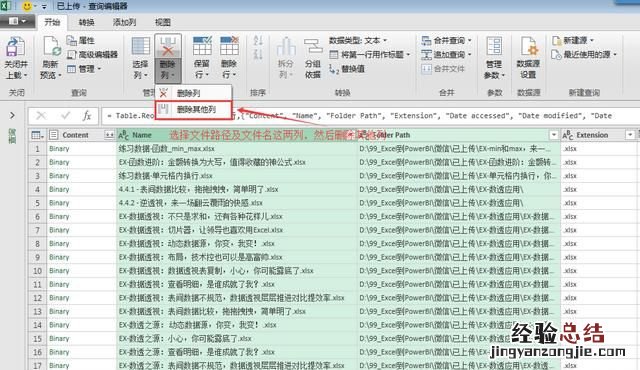The height and width of the screenshot is (370, 640).
Task: Select Folder Path cell in row 4
Action: pyautogui.click(x=458, y=189)
